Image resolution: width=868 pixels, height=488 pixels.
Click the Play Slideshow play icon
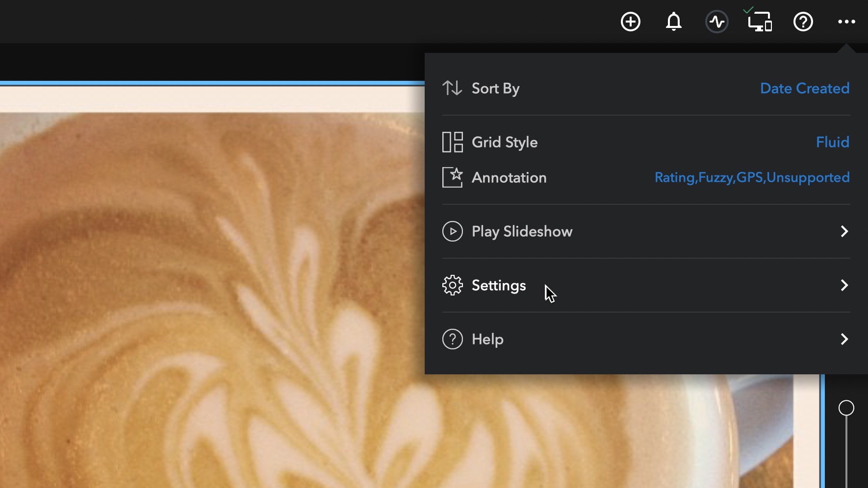(x=452, y=231)
